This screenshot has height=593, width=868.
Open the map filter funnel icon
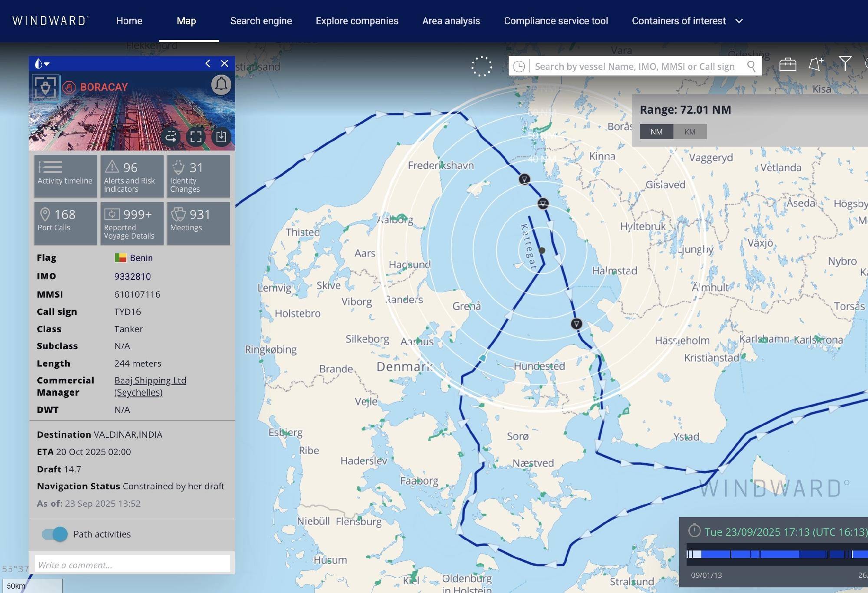point(845,64)
